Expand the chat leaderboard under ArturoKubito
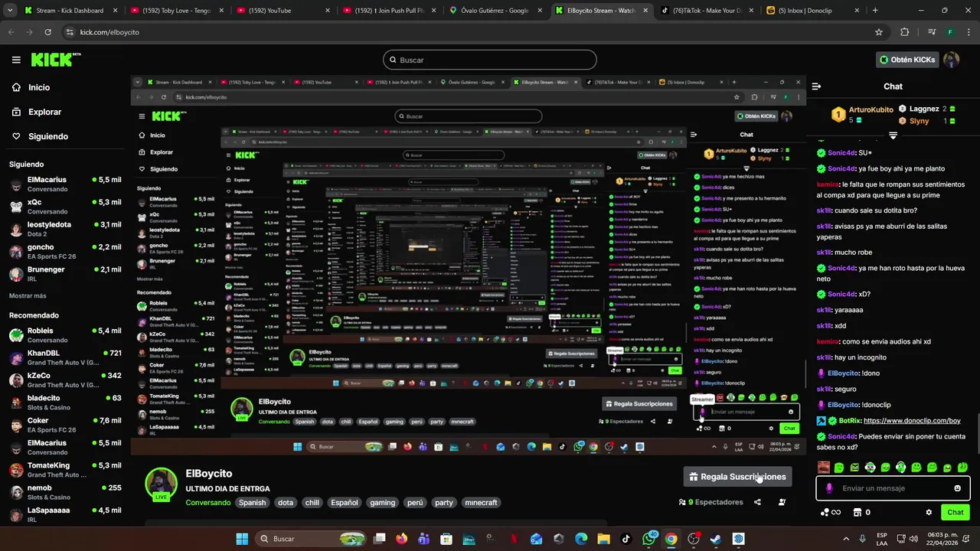980x551 pixels. coord(893,135)
